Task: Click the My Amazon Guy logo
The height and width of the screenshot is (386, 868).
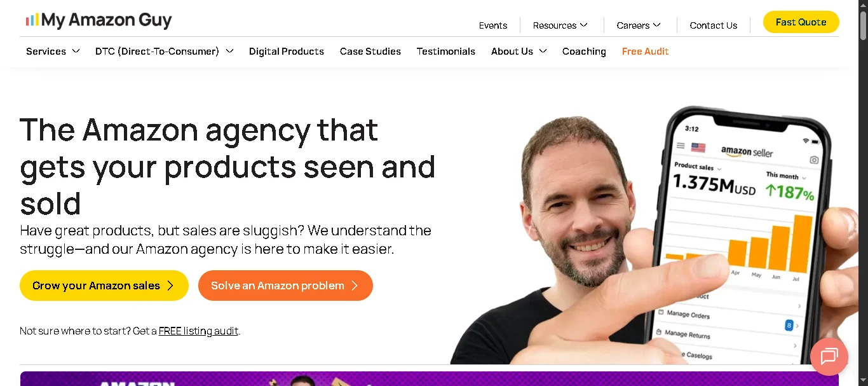Action: point(98,20)
